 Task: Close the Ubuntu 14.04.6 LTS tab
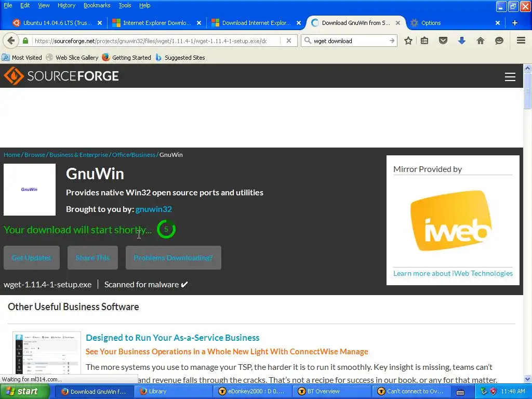tap(100, 23)
